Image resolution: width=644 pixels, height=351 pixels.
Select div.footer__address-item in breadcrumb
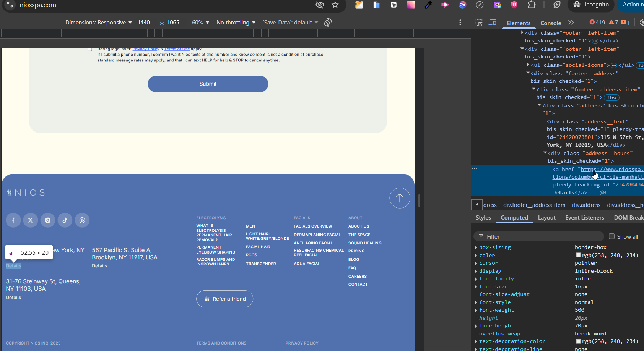(x=534, y=205)
